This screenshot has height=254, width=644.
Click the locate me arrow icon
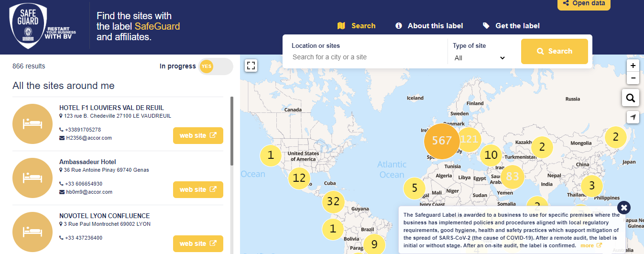[633, 117]
